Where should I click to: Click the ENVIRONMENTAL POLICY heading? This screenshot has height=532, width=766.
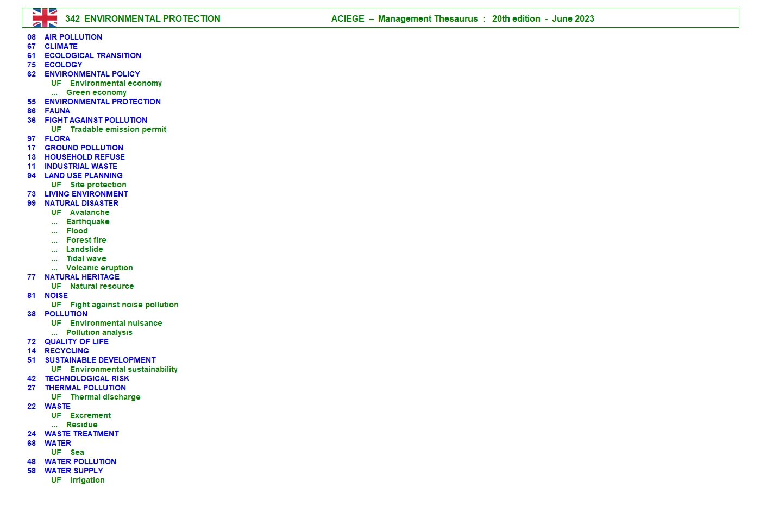[x=92, y=74]
